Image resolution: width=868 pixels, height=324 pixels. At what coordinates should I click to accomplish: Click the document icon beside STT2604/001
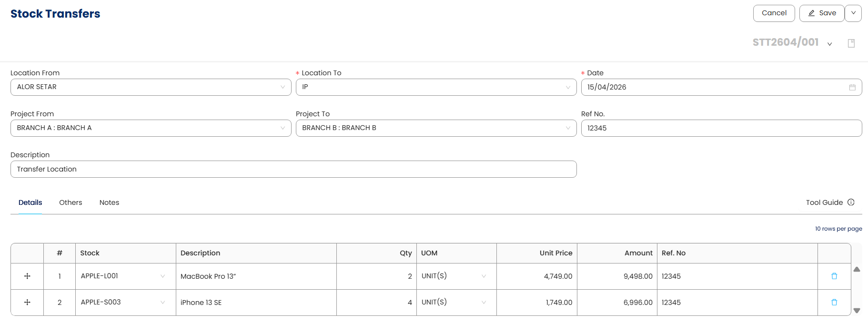851,43
